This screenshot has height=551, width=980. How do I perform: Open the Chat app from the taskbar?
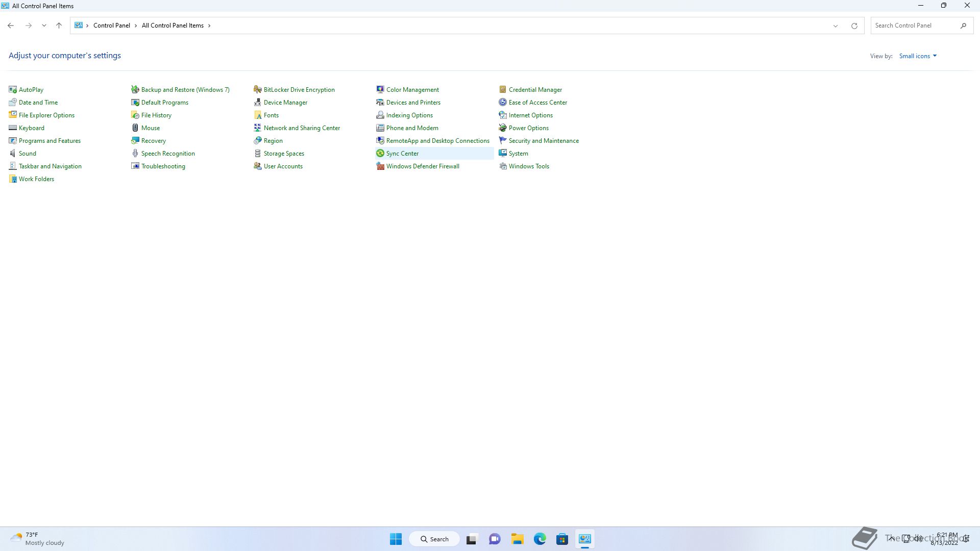coord(495,539)
